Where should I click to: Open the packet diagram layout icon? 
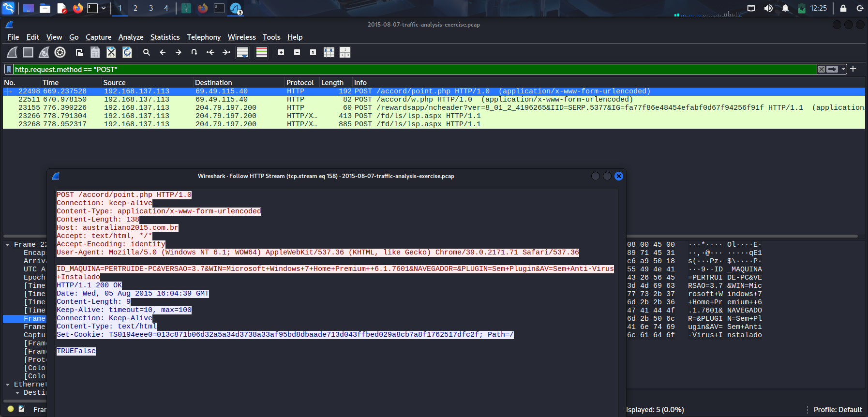(345, 52)
